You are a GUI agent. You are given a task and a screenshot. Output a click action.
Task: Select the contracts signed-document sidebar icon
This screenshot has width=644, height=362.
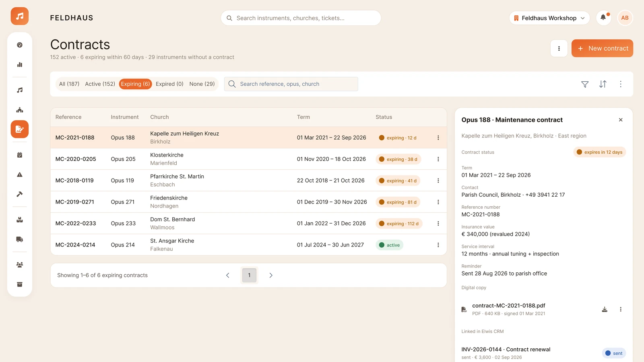point(20,129)
